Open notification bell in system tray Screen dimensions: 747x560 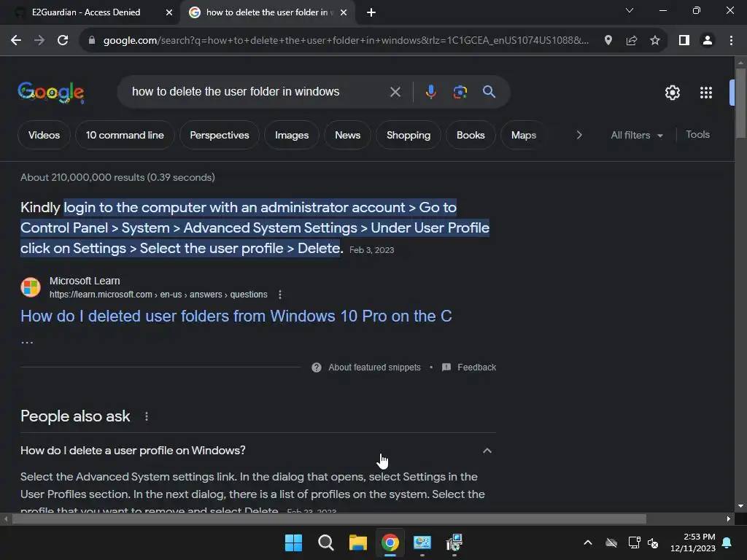[x=727, y=542]
